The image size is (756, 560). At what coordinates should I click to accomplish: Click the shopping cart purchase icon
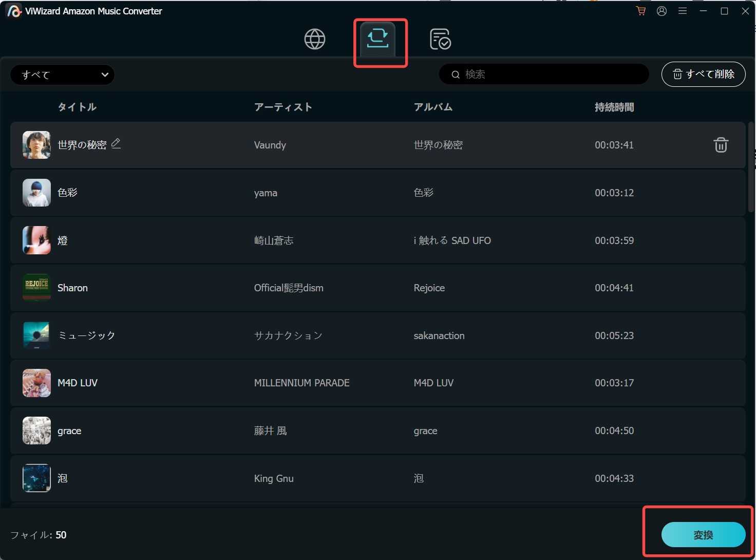[x=641, y=11]
